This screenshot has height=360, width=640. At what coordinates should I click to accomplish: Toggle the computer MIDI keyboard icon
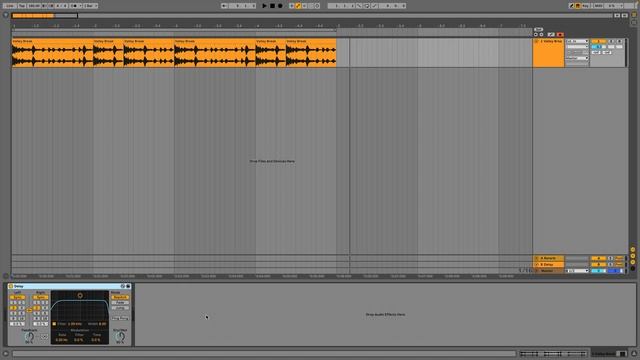tap(578, 6)
